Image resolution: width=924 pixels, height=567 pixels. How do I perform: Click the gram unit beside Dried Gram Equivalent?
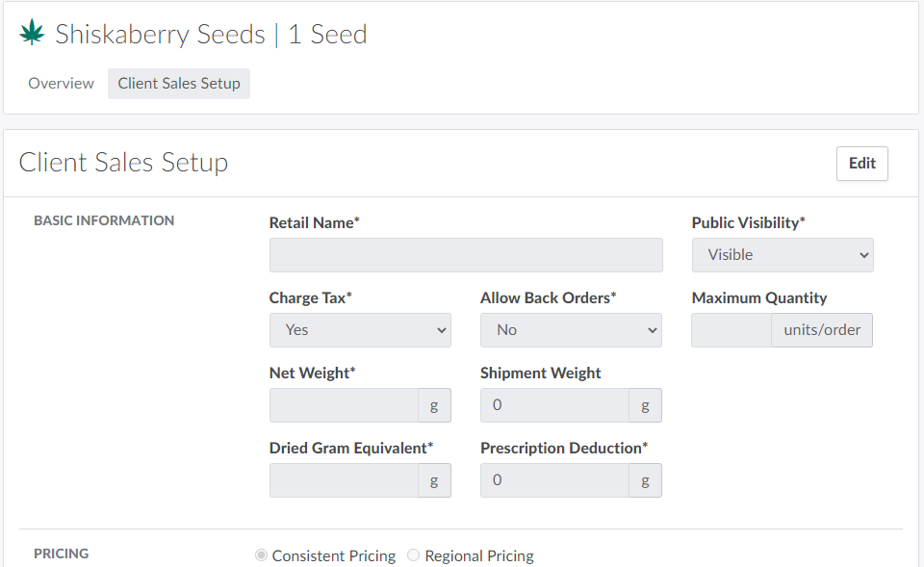434,480
